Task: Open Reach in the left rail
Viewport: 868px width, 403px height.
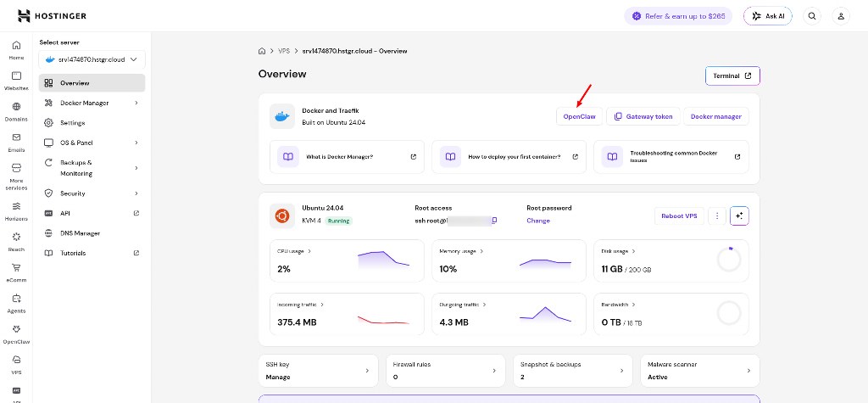Action: pyautogui.click(x=17, y=243)
